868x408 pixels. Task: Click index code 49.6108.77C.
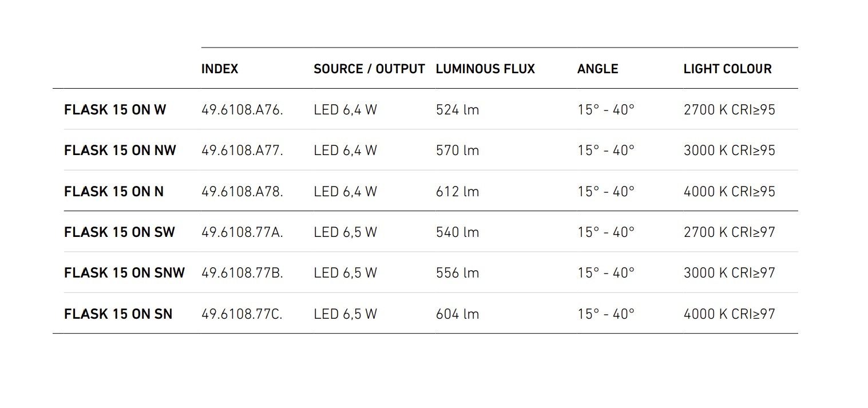(242, 314)
